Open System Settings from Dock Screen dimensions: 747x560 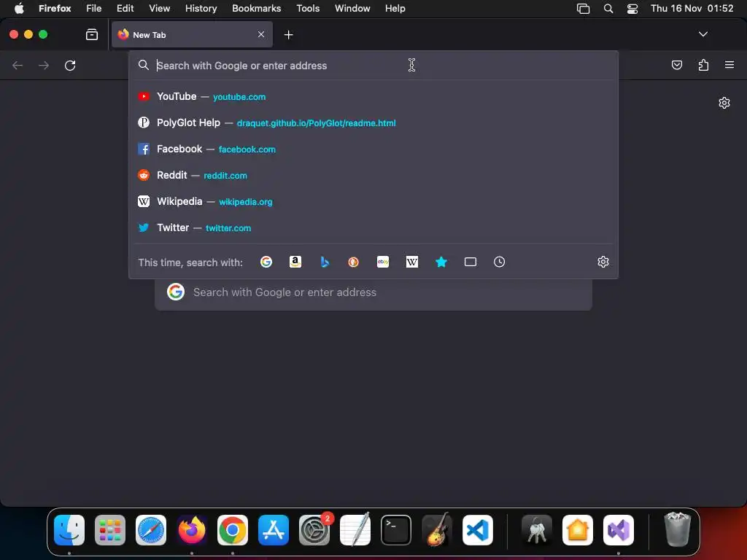314,530
